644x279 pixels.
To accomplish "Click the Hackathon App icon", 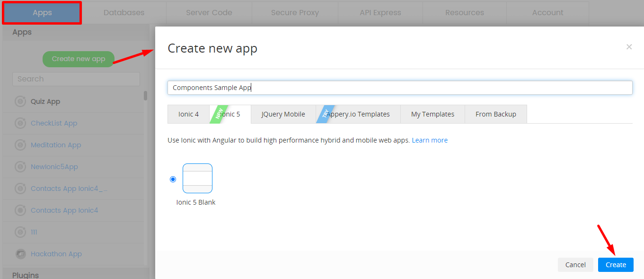I will click(x=20, y=254).
